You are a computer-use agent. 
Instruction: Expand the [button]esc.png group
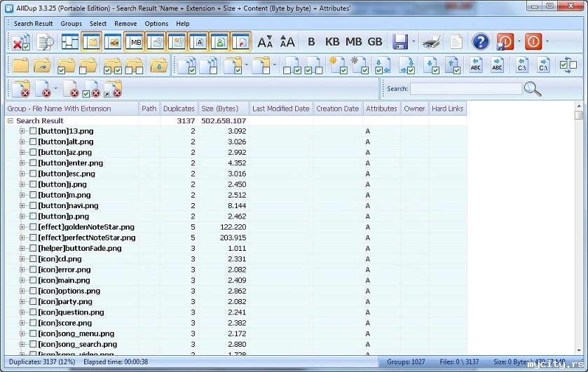22,174
